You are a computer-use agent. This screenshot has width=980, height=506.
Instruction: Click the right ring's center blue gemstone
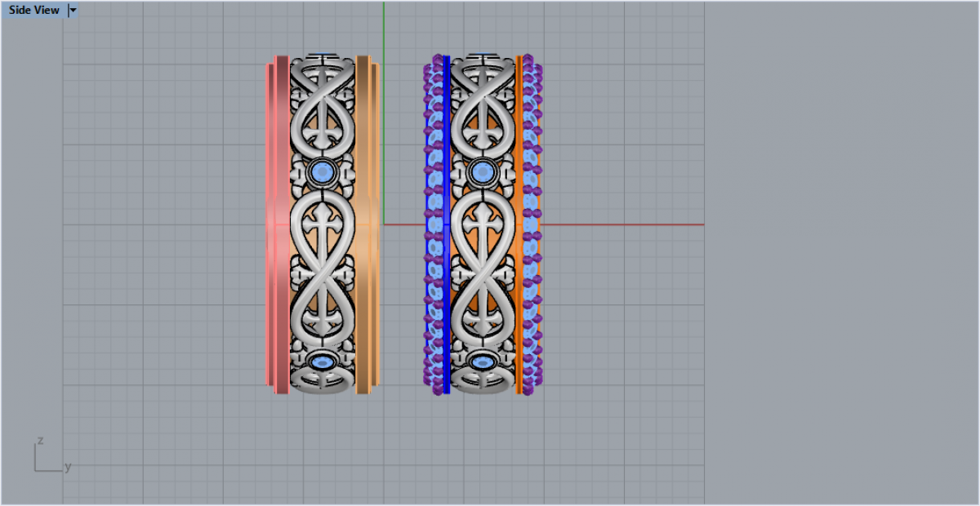482,171
